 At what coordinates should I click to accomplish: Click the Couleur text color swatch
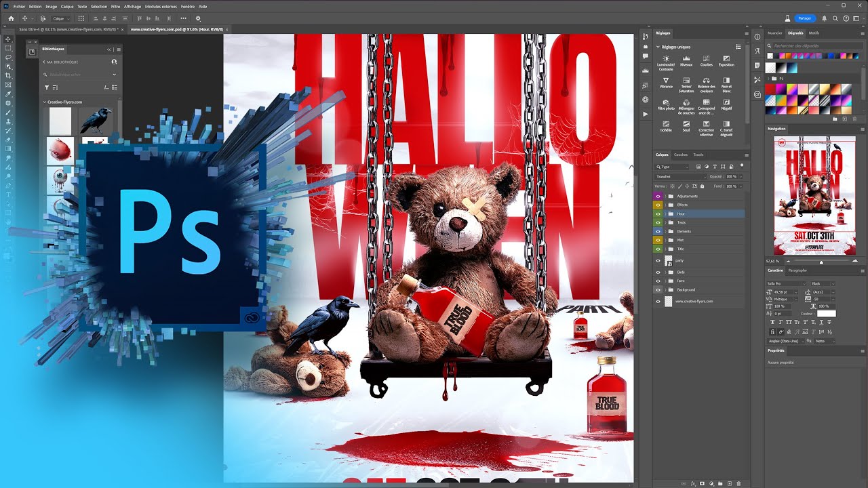pos(827,314)
